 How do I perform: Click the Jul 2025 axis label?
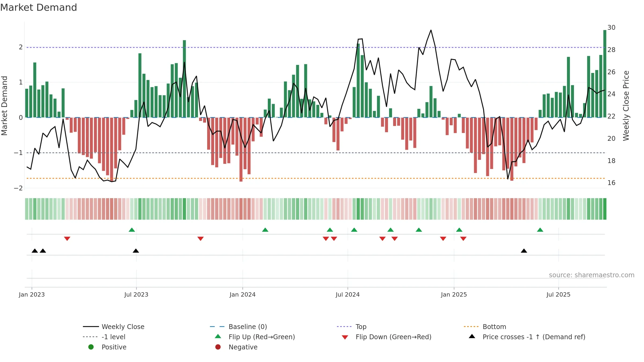(558, 294)
